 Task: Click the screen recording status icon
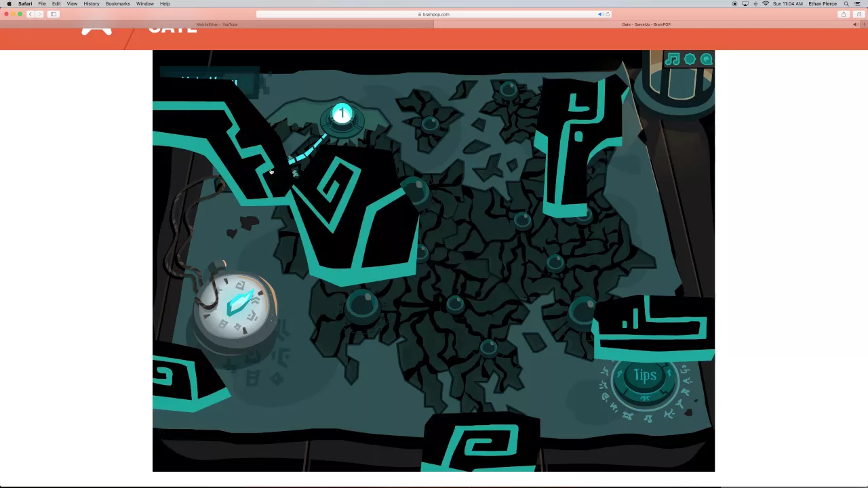pos(734,3)
